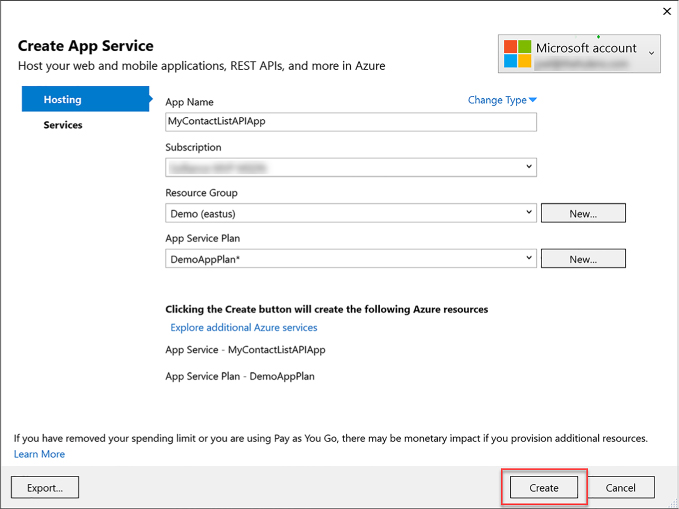
Task: Expand the App Service Plan dropdown
Action: click(351, 259)
